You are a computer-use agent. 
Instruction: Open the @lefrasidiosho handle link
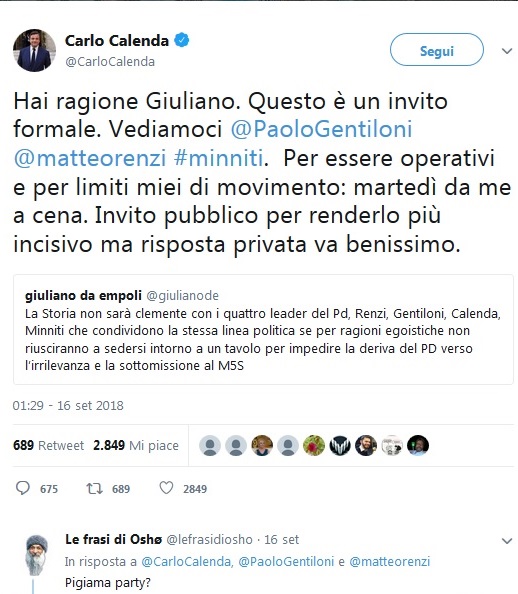[x=210, y=539]
